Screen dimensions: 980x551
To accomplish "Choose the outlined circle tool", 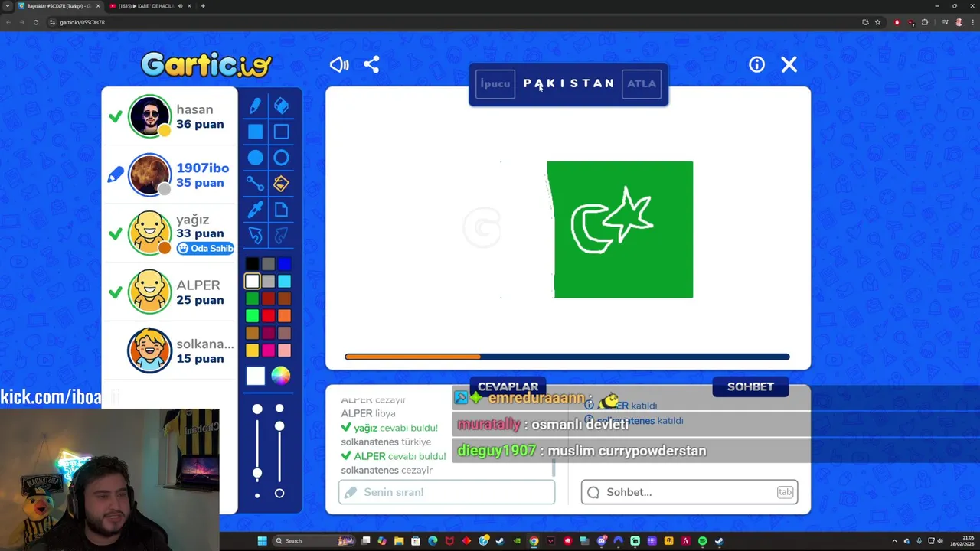I will pos(281,158).
